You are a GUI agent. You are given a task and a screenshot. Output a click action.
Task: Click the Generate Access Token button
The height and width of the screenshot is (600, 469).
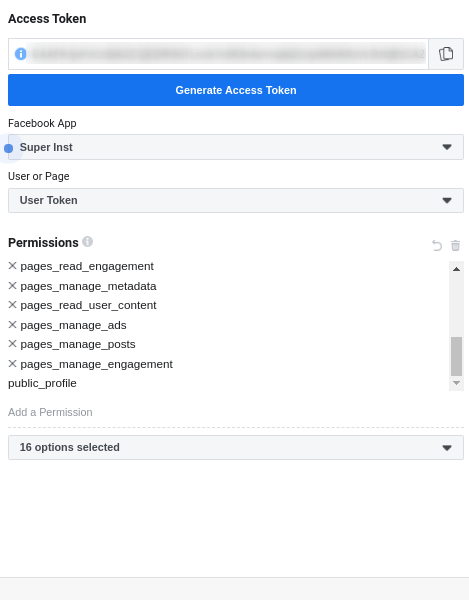[236, 90]
